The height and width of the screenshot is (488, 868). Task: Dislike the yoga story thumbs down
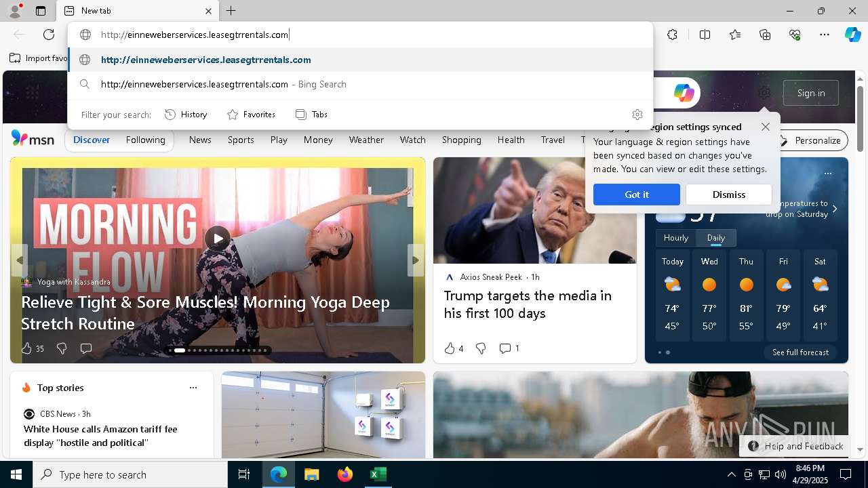click(x=62, y=348)
